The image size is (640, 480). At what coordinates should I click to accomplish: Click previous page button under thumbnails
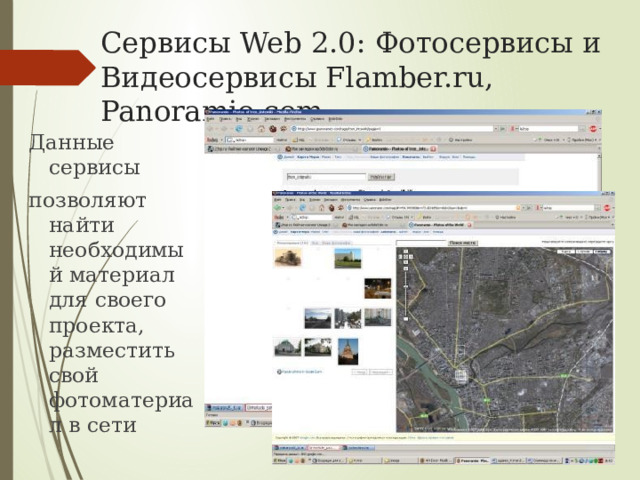pos(360,372)
